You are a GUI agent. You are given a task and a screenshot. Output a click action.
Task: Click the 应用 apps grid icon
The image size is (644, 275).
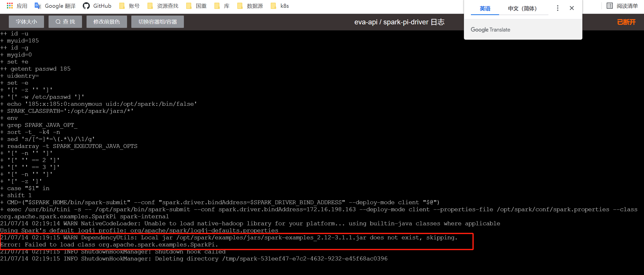click(10, 6)
